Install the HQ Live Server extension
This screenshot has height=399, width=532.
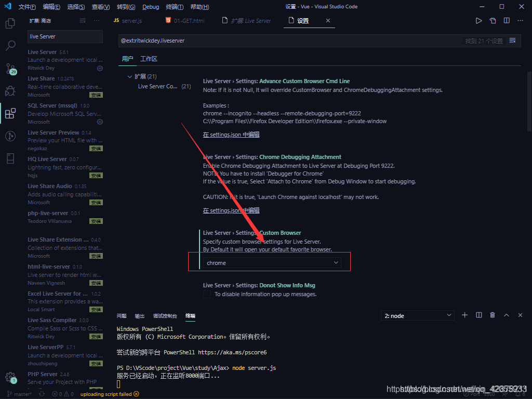pyautogui.click(x=96, y=175)
